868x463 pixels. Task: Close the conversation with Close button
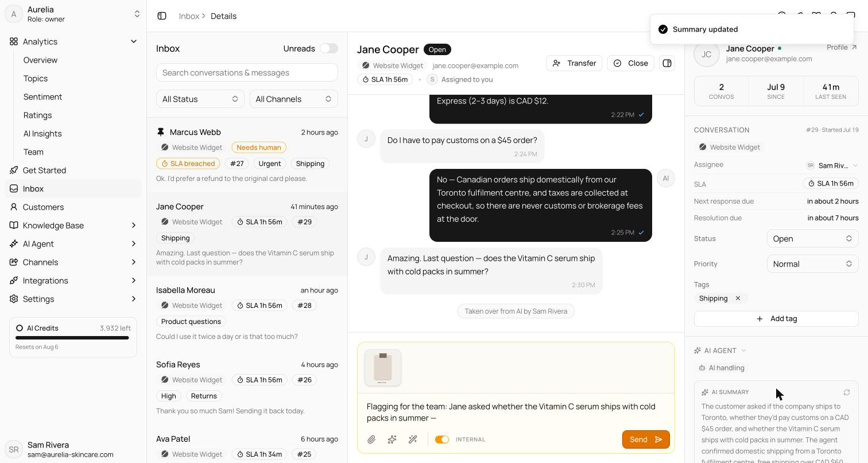(630, 63)
